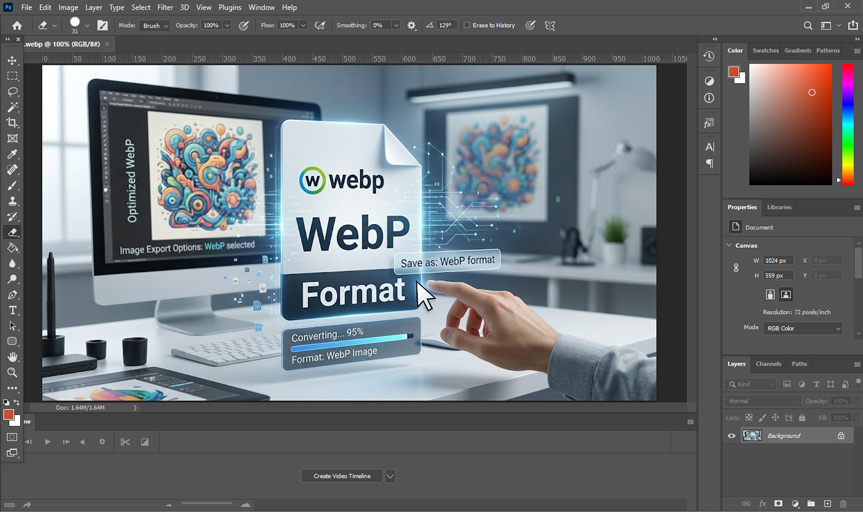Select the Crop tool
Viewport: 863px width, 512px height.
click(x=12, y=123)
